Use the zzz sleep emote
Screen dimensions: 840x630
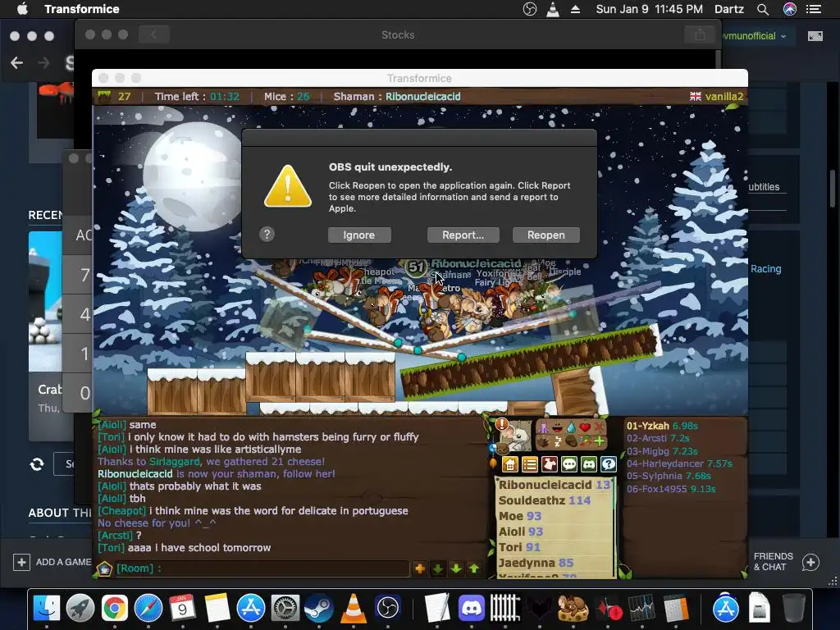coord(558,442)
